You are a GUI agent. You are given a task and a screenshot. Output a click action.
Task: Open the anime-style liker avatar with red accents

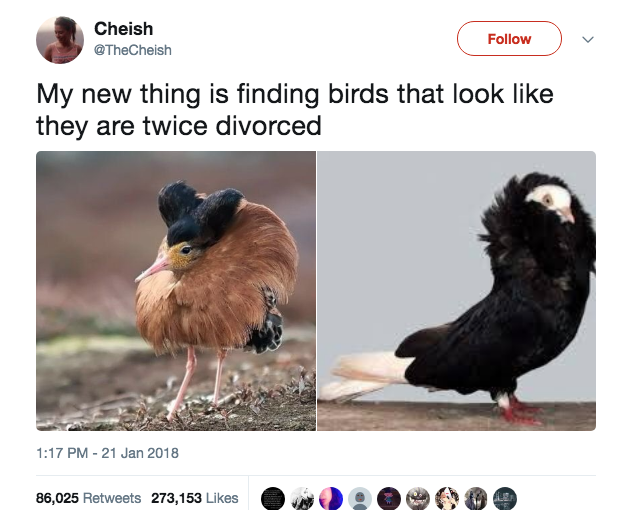[447, 499]
